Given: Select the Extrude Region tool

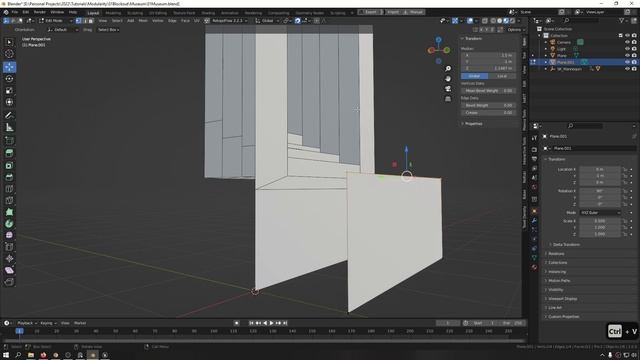Looking at the screenshot, I should (x=9, y=153).
